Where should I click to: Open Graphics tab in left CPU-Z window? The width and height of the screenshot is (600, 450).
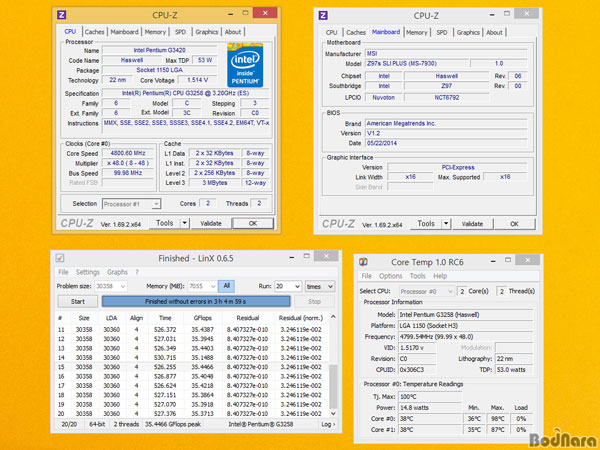[207, 32]
